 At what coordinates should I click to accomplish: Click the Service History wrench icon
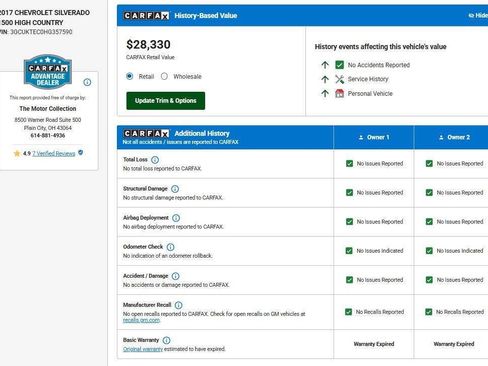pos(339,79)
